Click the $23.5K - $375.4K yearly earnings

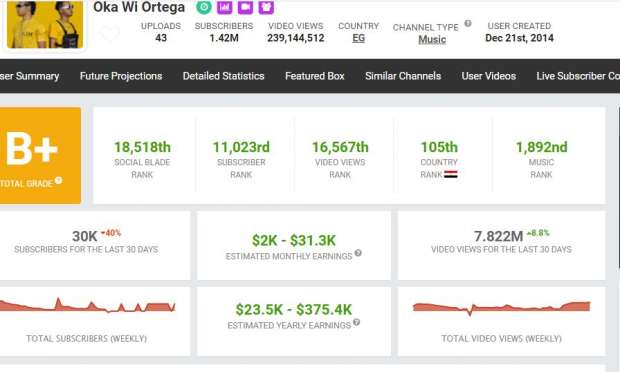click(x=294, y=310)
